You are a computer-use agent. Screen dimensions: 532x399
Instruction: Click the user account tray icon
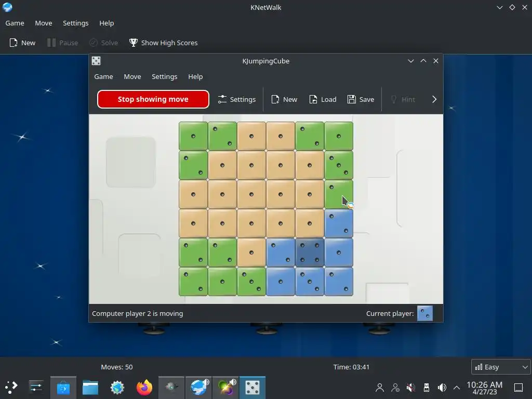point(380,388)
